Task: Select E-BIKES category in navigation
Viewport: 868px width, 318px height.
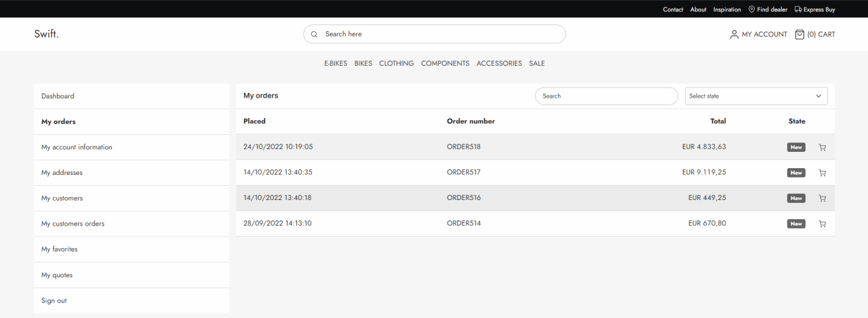Action: (x=336, y=64)
